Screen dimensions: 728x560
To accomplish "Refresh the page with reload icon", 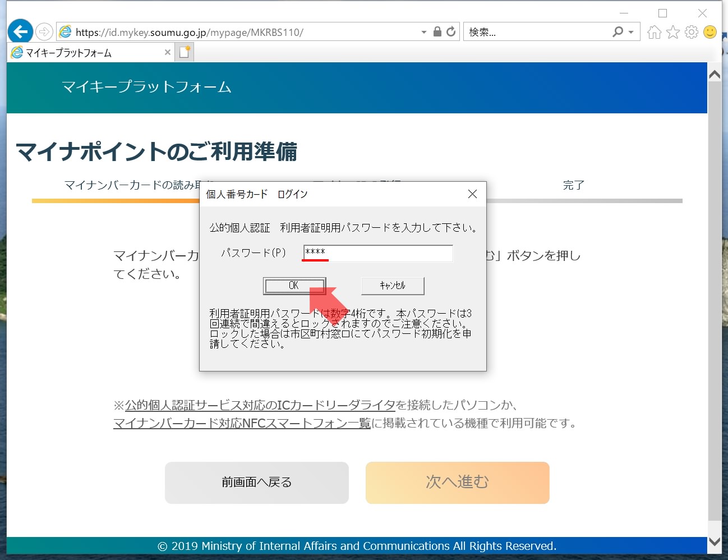I will point(451,31).
